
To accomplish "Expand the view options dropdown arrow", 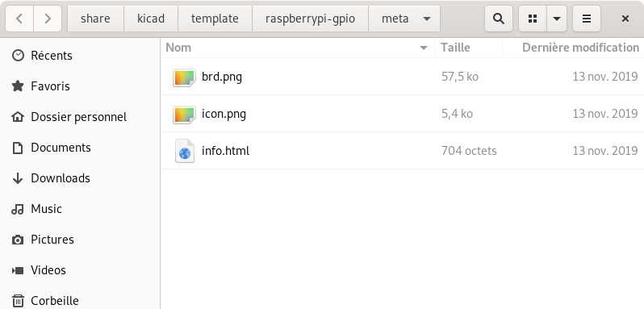I will click(x=557, y=19).
